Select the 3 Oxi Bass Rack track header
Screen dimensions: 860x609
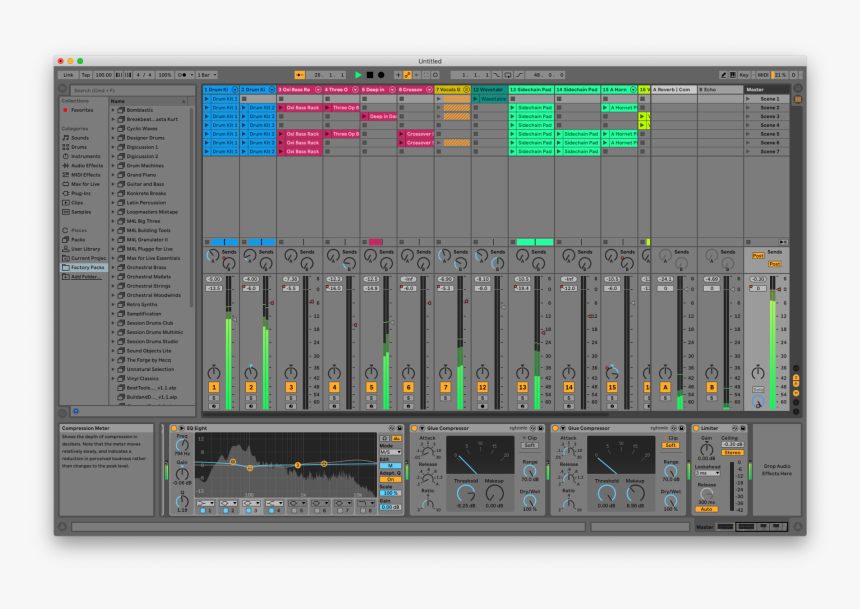point(299,89)
